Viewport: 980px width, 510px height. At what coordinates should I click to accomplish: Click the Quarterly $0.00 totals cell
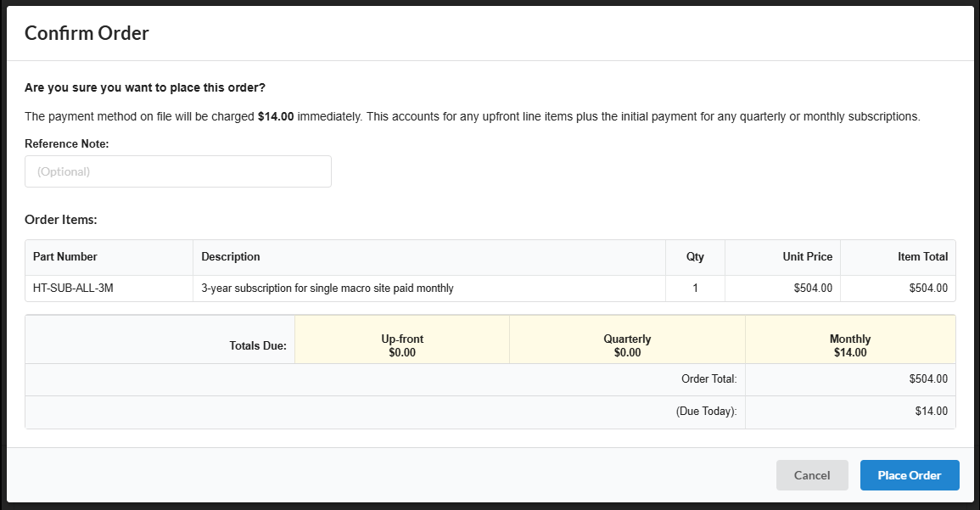click(627, 345)
